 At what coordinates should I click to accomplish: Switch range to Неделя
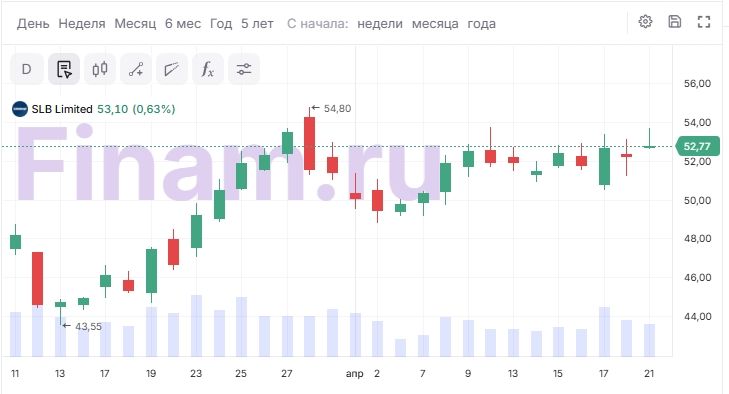click(82, 24)
